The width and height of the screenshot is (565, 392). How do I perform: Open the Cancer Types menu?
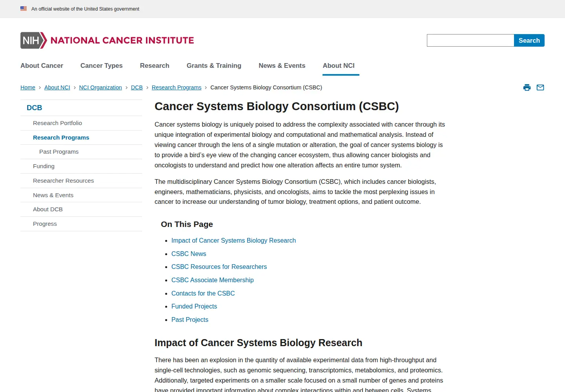pyautogui.click(x=102, y=65)
